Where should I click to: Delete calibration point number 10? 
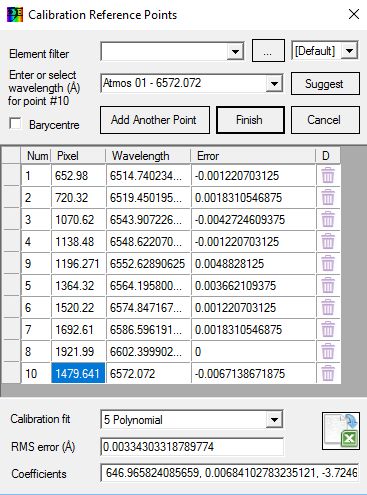tap(328, 373)
